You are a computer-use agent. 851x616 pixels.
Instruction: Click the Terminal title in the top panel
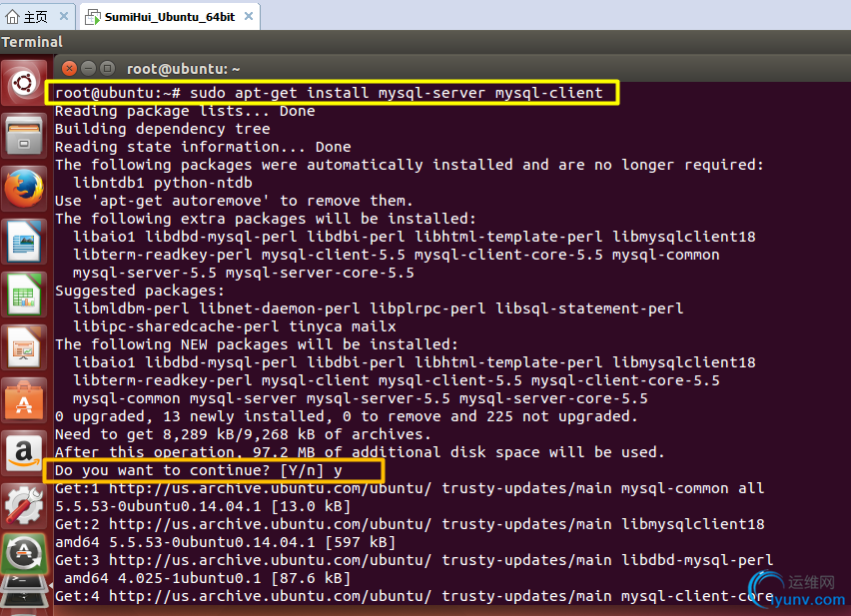tap(32, 42)
